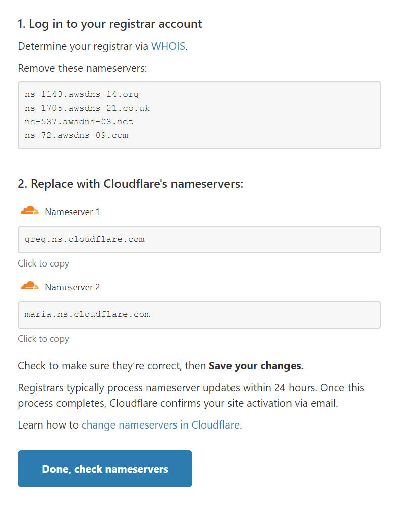Click the Cloudflare cloud icon beside Nameserver 2
This screenshot has height=532, width=405.
[30, 286]
